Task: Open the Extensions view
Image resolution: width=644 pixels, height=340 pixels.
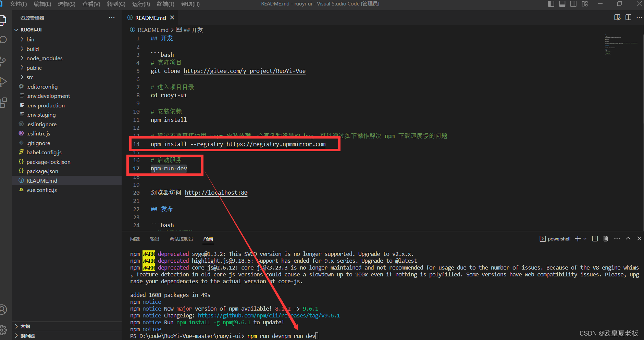Action: pyautogui.click(x=3, y=102)
